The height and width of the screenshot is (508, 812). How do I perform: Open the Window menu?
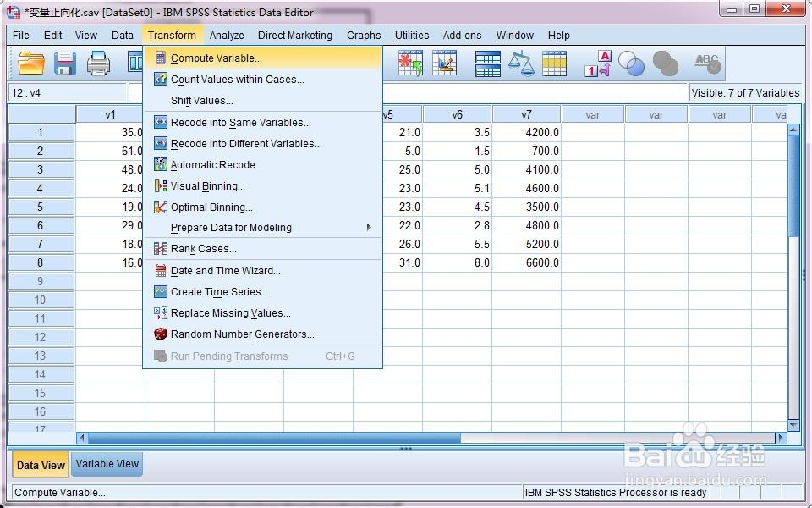pos(515,36)
